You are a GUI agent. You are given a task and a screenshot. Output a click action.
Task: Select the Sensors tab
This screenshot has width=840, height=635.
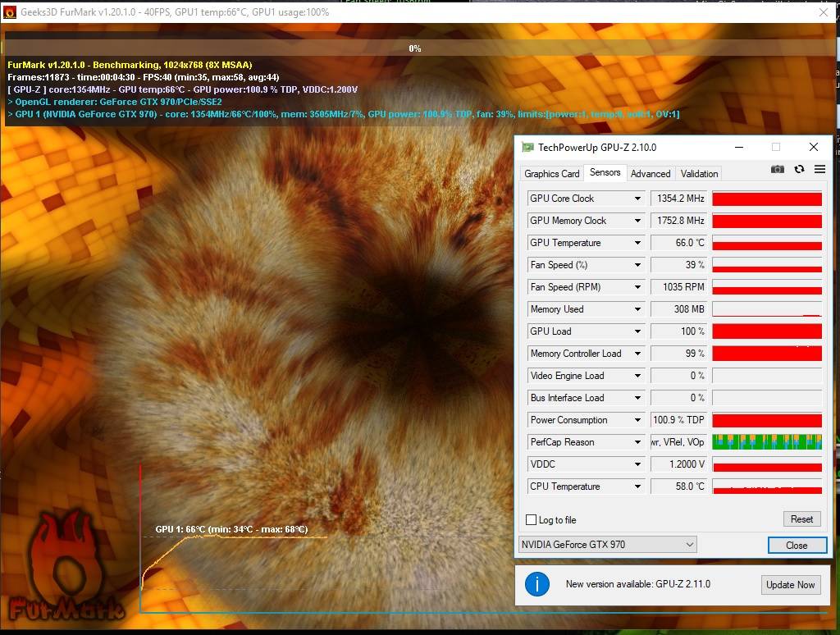pyautogui.click(x=605, y=172)
